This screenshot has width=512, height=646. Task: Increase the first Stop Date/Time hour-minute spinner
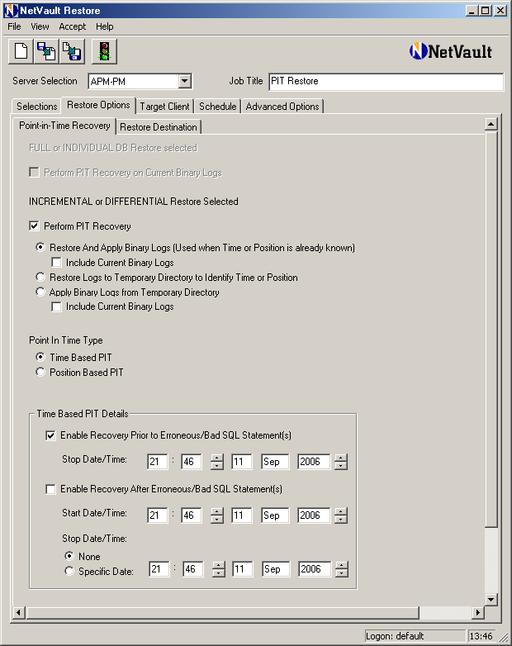(217, 458)
